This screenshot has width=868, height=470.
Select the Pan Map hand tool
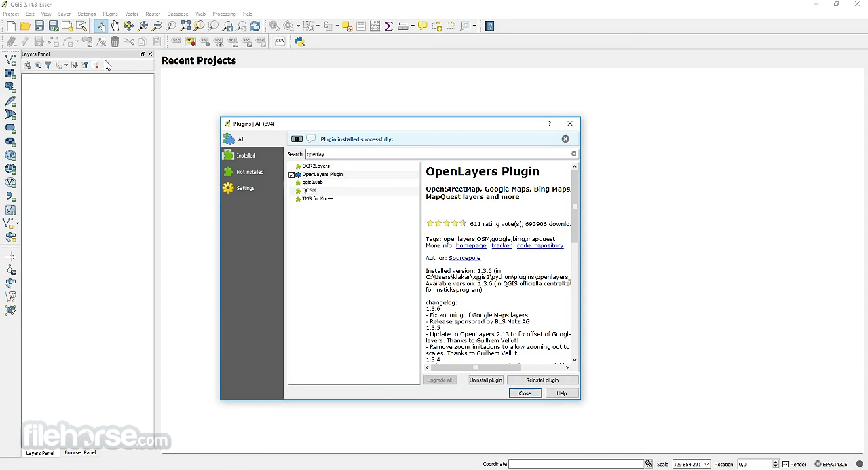[x=115, y=26]
